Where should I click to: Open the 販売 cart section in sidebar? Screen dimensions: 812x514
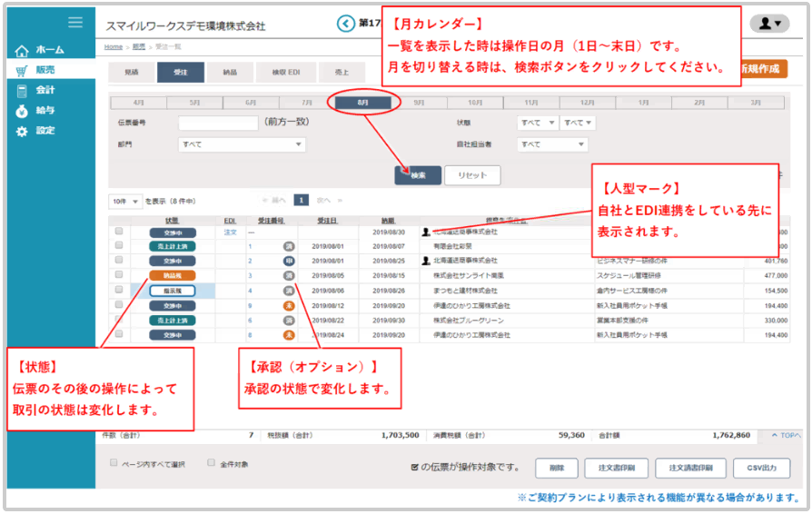point(41,70)
